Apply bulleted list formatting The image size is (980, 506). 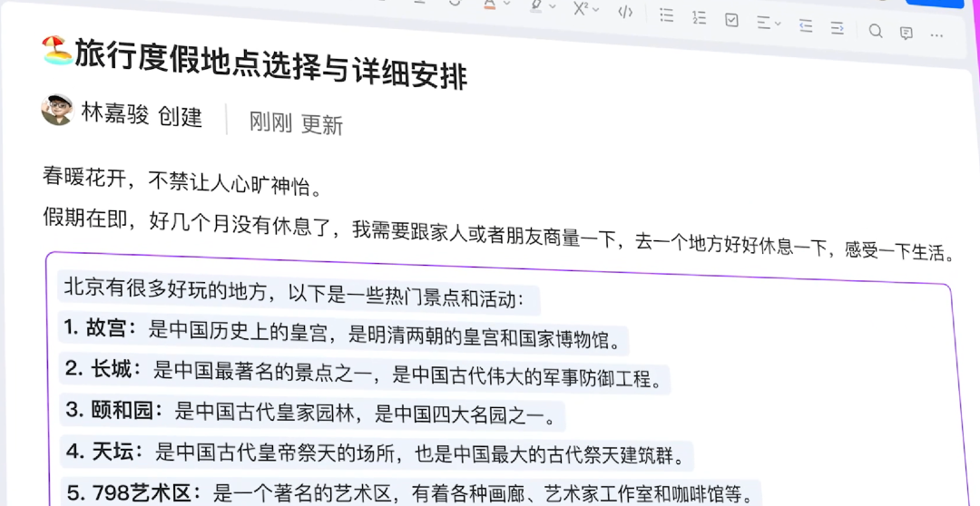tap(667, 15)
